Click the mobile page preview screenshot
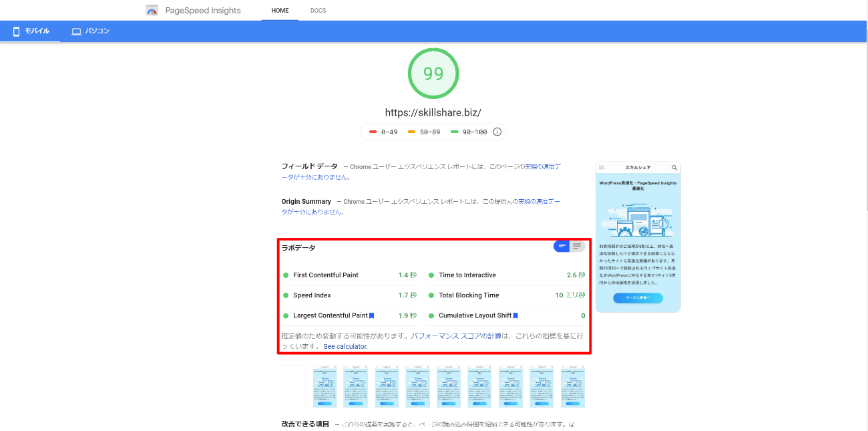The width and height of the screenshot is (868, 431). point(638,237)
